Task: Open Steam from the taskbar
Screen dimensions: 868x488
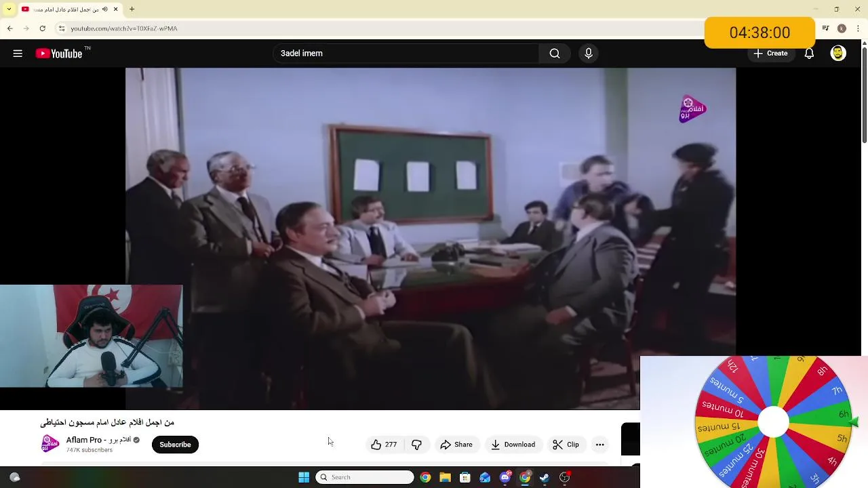Action: tap(545, 477)
